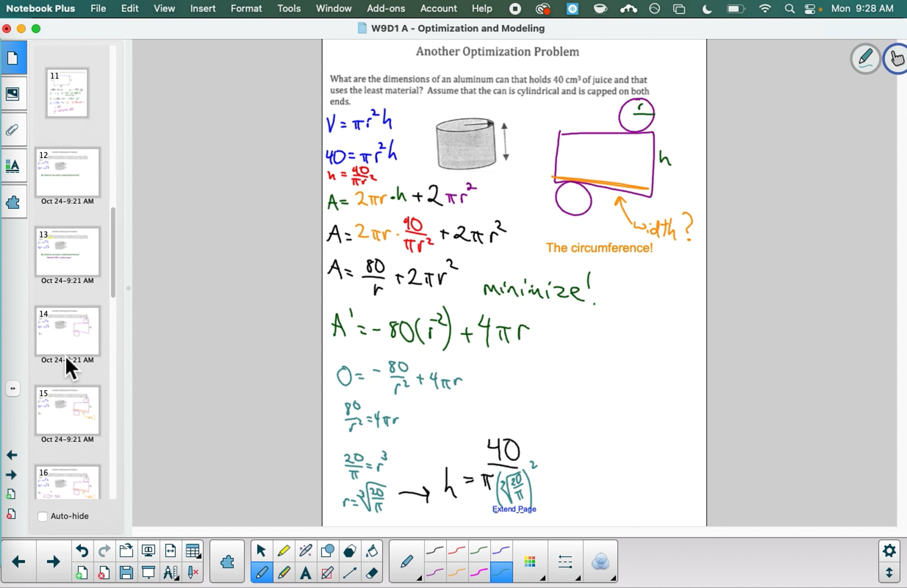Open the Insert menu

203,8
